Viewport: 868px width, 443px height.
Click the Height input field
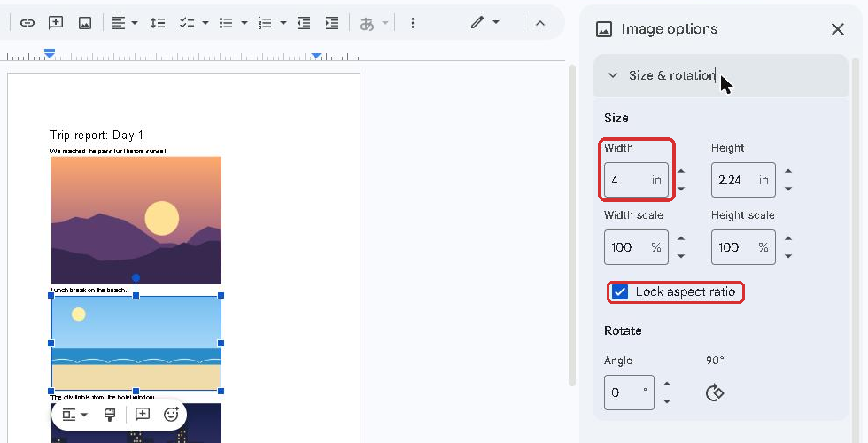pyautogui.click(x=743, y=180)
